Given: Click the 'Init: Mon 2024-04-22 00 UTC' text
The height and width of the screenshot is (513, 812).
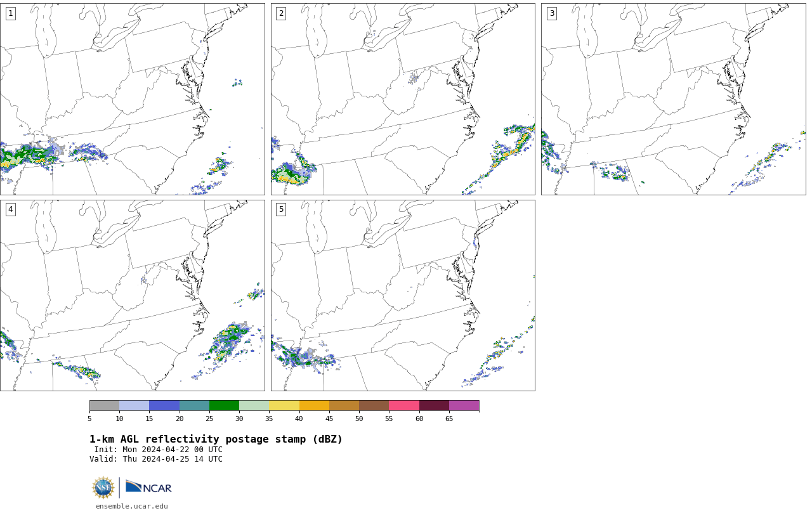Looking at the screenshot, I should [159, 450].
